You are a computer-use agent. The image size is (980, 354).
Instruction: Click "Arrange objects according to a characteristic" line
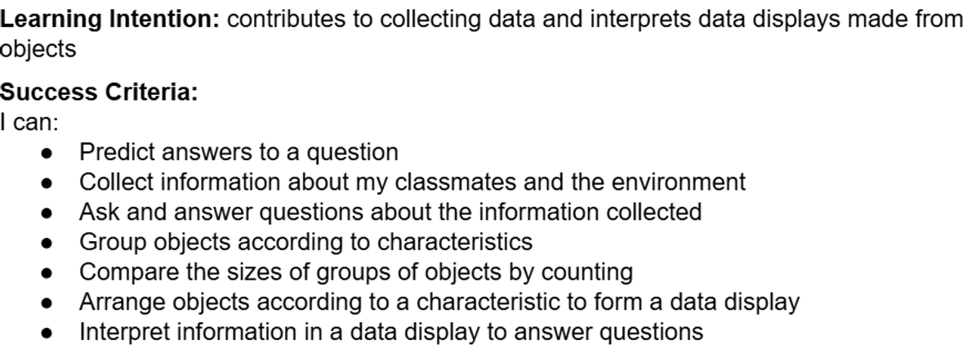(x=439, y=302)
